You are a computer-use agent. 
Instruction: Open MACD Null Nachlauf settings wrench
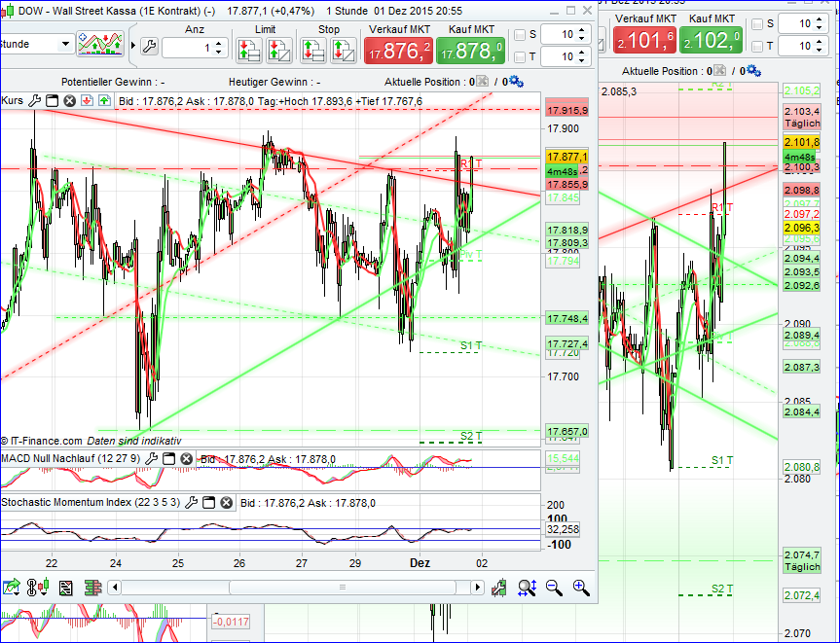(153, 458)
